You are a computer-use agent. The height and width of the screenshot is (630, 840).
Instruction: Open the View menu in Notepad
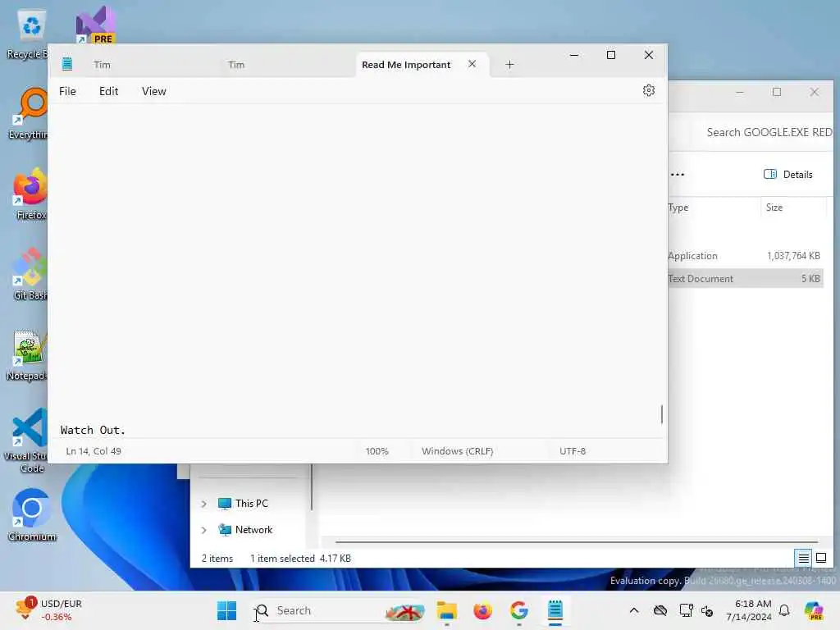point(153,91)
